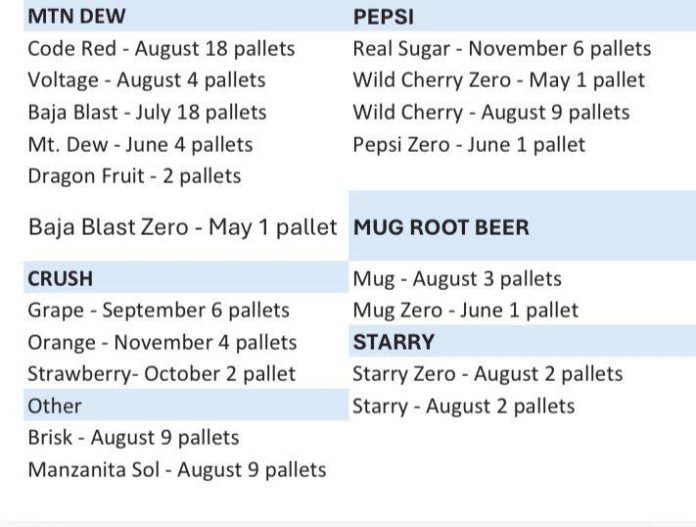Select the Voltage August 4 pallets row
Viewport: 696px width, 527px height.
[x=146, y=80]
